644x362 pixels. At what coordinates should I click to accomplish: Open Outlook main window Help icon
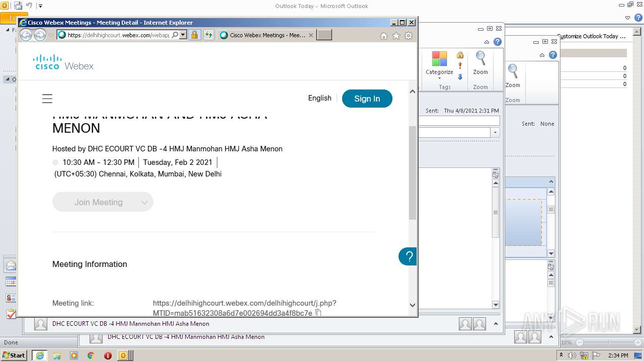638,18
